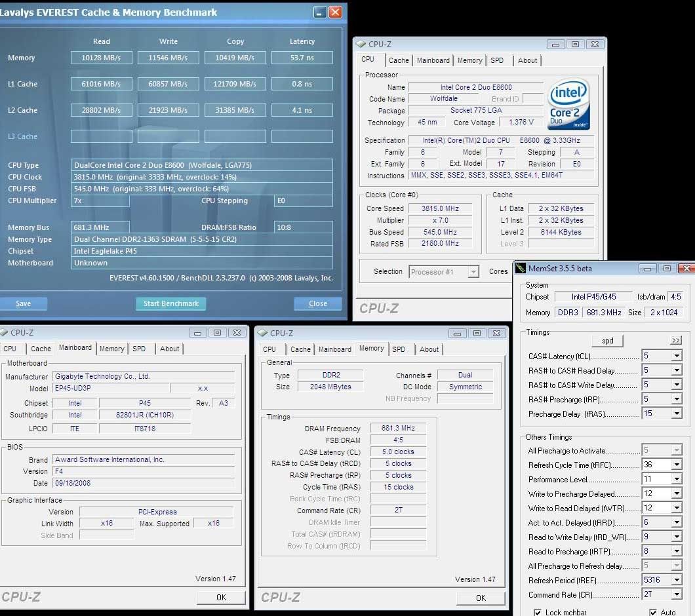Click the spd button in MemSet
Viewport: 695px width, 616px height.
pos(607,340)
